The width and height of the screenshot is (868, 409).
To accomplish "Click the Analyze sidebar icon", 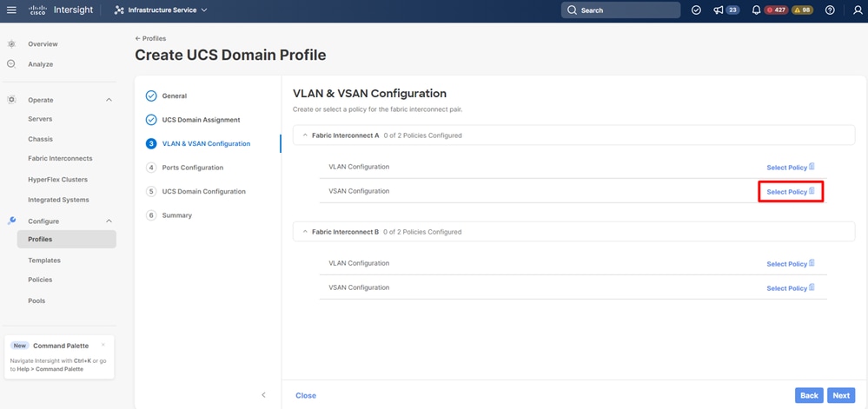I will point(11,63).
